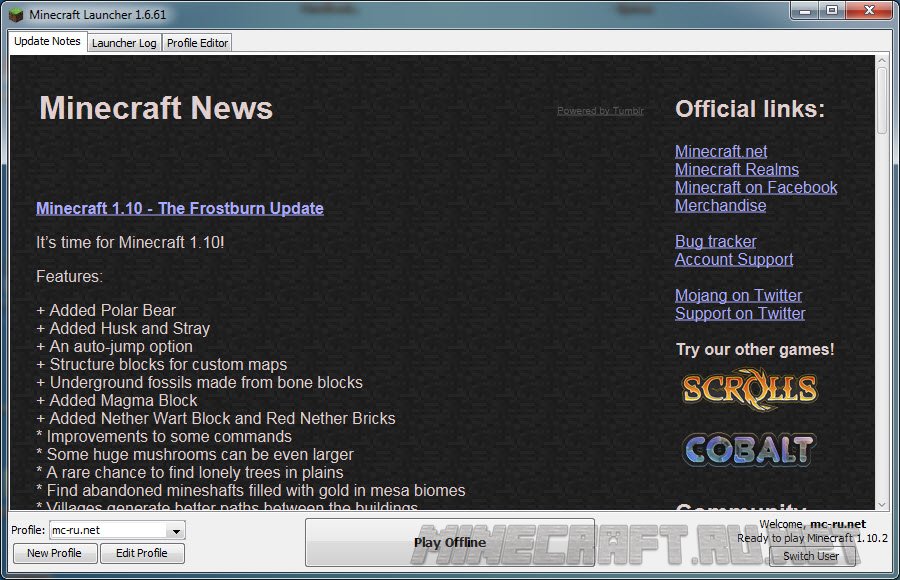Click the Switch User button
Image resolution: width=900 pixels, height=580 pixels.
[x=811, y=556]
